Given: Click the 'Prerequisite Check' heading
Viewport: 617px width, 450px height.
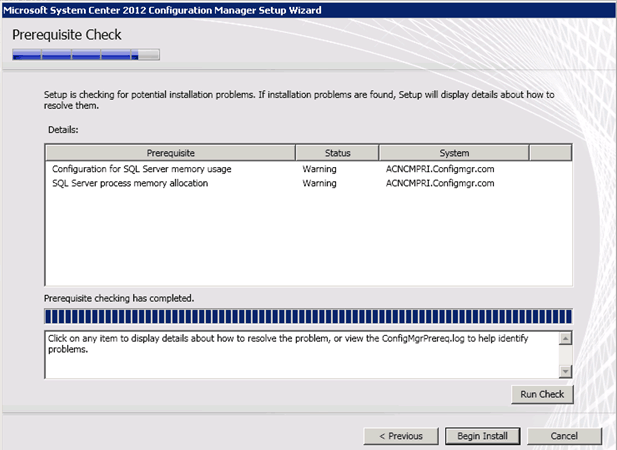Looking at the screenshot, I should pyautogui.click(x=67, y=35).
